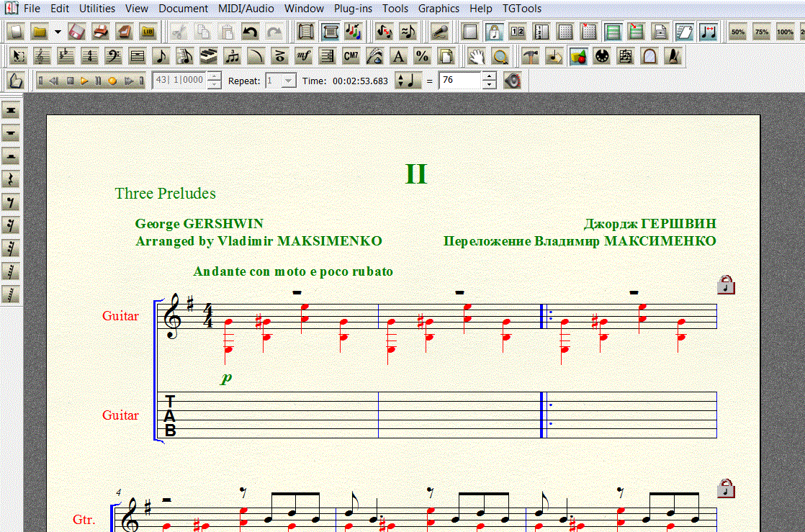Select the Tuplet tool

pos(232,56)
